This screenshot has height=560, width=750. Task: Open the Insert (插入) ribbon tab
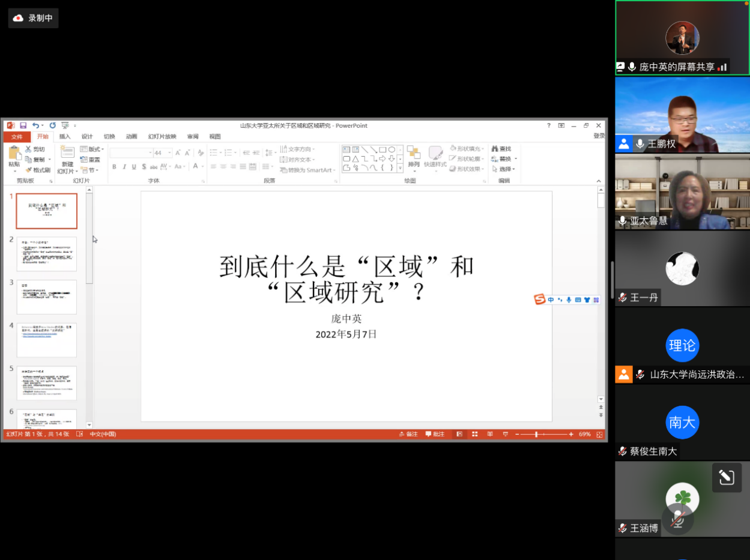65,136
